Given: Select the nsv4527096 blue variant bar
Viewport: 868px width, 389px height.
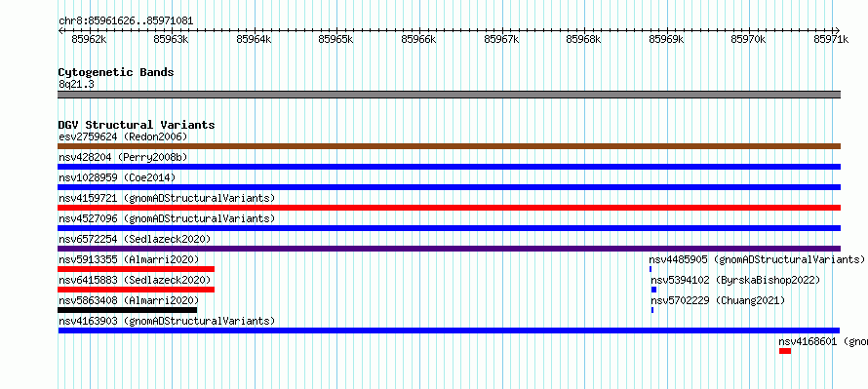Looking at the screenshot, I should (449, 228).
